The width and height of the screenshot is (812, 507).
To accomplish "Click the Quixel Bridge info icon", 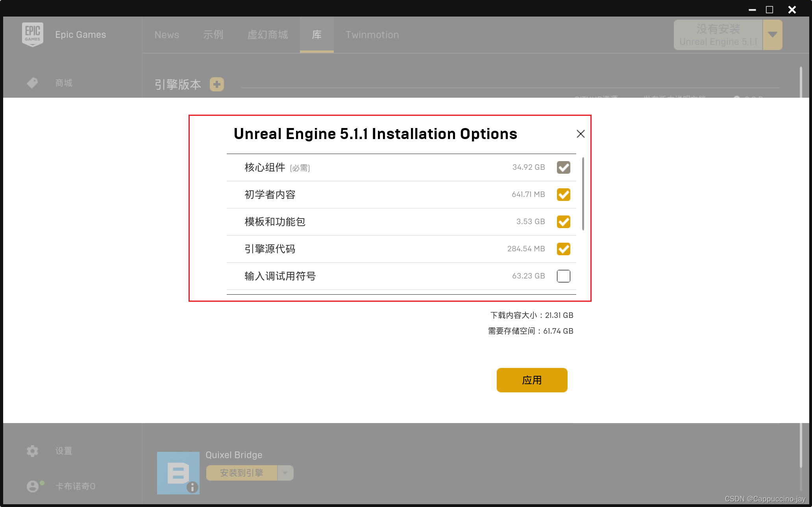I will tap(192, 487).
